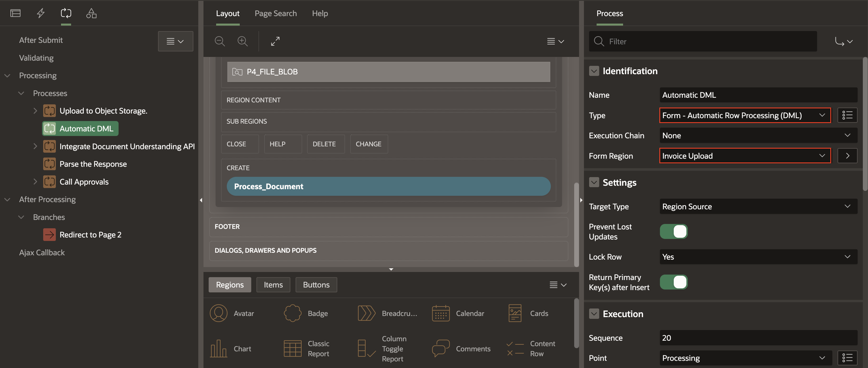Expand the layout pane to full size
Image resolution: width=868 pixels, height=368 pixels.
(x=275, y=41)
